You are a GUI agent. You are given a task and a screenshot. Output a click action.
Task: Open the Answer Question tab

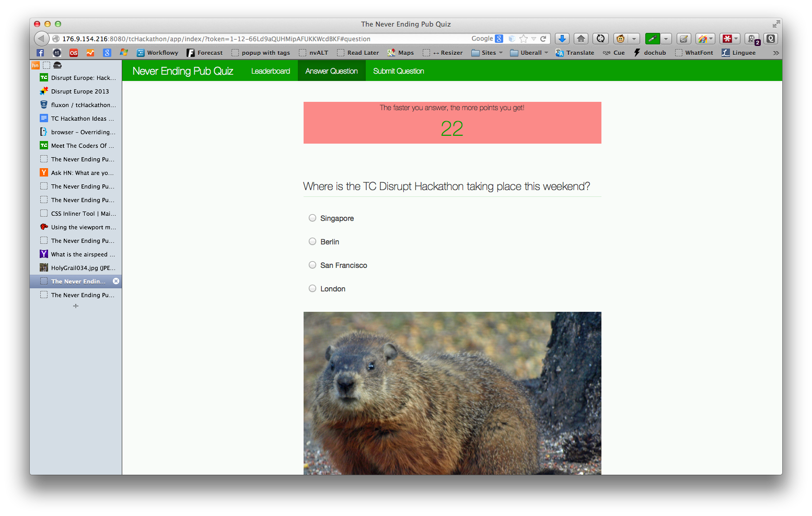(331, 71)
